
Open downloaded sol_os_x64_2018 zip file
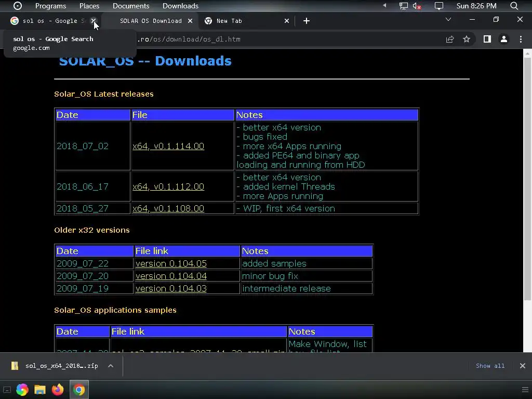[x=56, y=366]
